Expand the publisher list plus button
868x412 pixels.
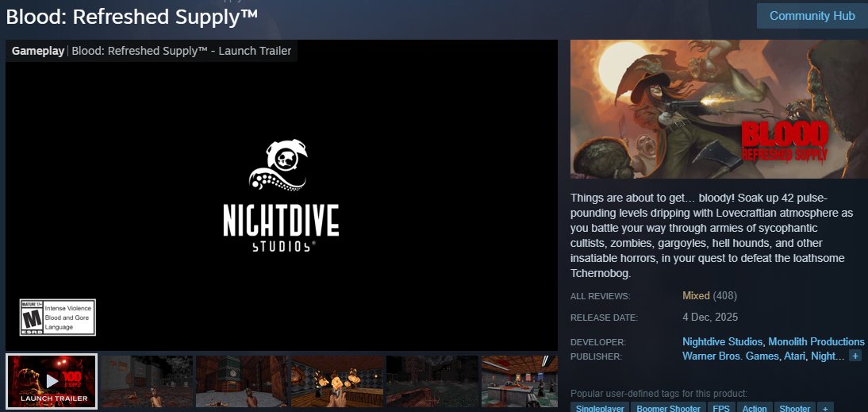[855, 356]
